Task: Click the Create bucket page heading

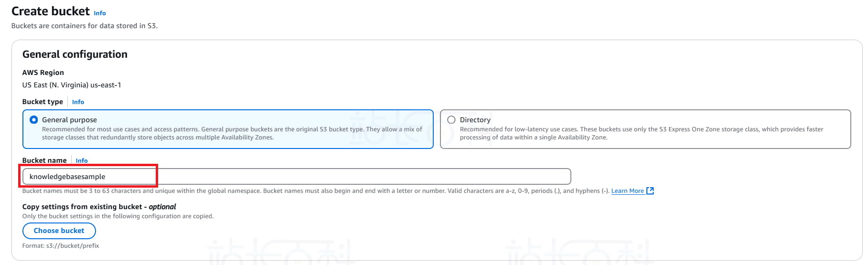Action: [x=51, y=11]
